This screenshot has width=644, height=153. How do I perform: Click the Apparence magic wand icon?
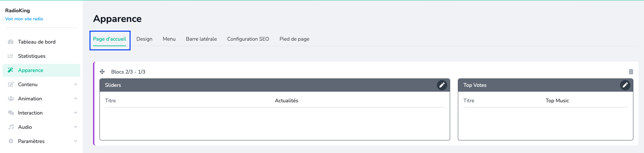11,70
